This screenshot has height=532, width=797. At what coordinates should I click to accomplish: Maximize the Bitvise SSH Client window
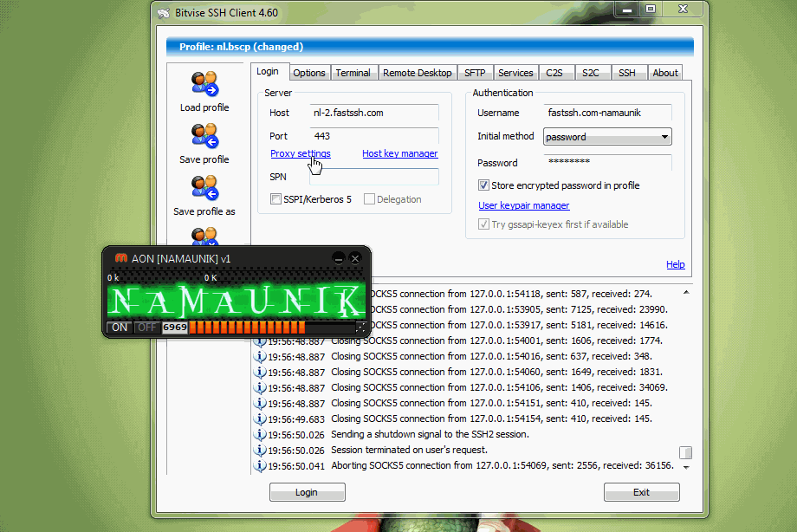click(x=651, y=10)
